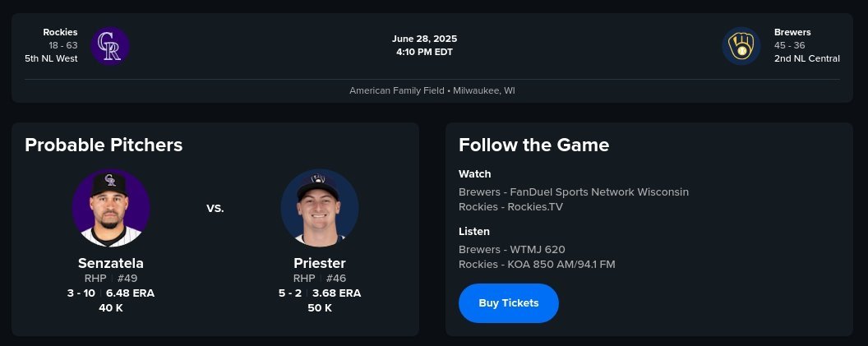The width and height of the screenshot is (868, 346).
Task: Select the Rockies team name
Action: coord(61,32)
